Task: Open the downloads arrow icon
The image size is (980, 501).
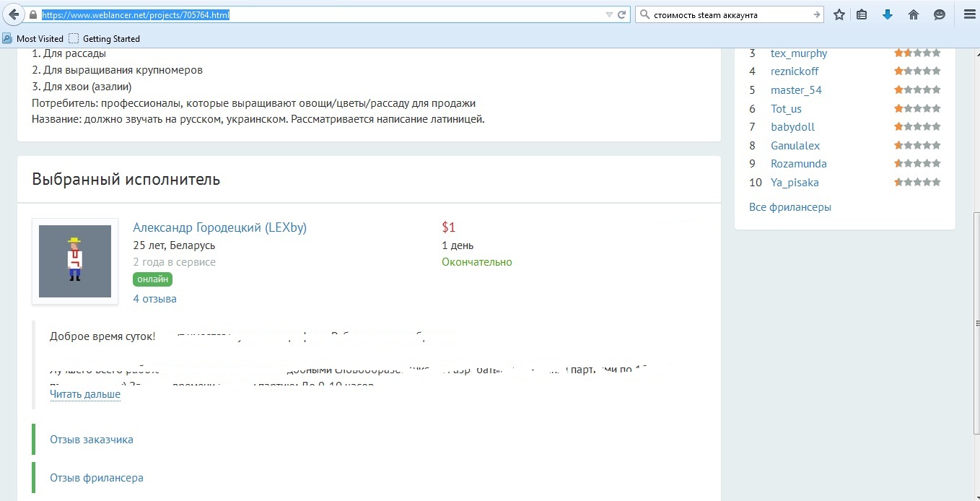Action: pos(888,14)
